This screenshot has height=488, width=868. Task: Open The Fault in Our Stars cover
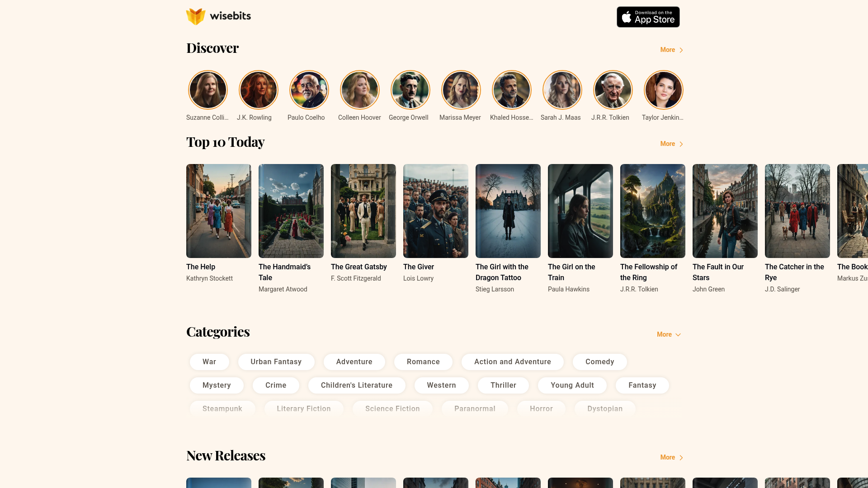(x=725, y=211)
